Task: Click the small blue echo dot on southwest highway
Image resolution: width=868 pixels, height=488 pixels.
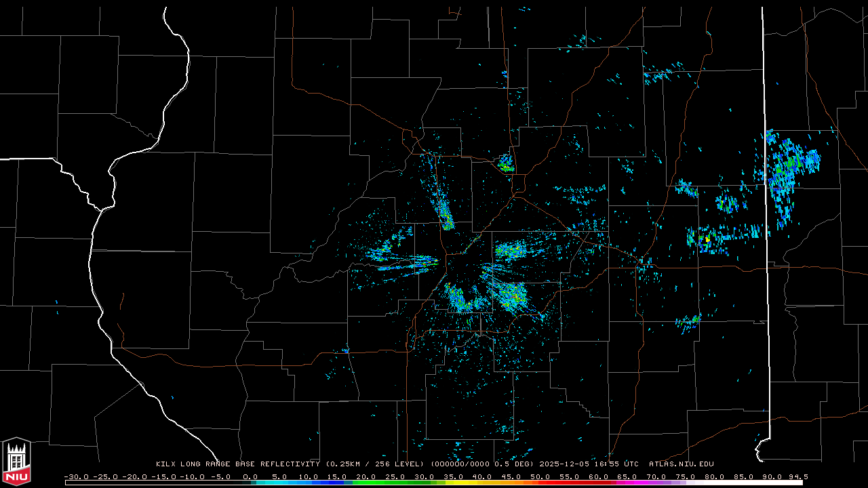Action: [x=346, y=351]
